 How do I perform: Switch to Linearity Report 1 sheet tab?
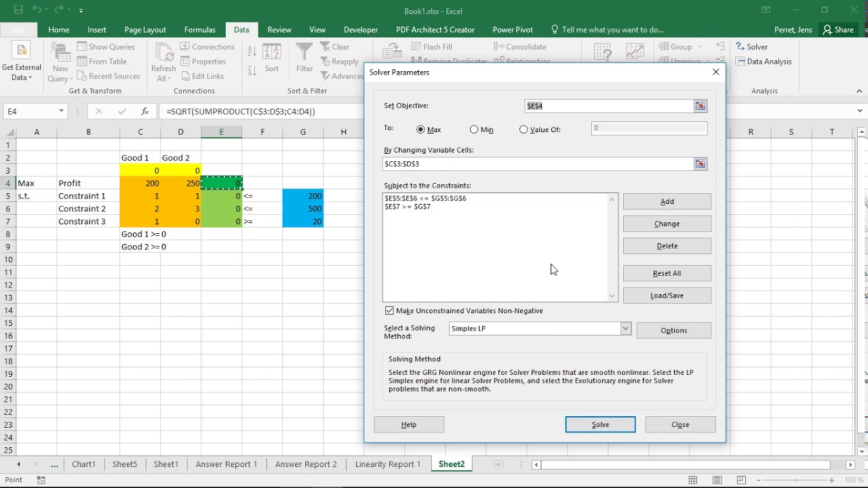(x=388, y=464)
